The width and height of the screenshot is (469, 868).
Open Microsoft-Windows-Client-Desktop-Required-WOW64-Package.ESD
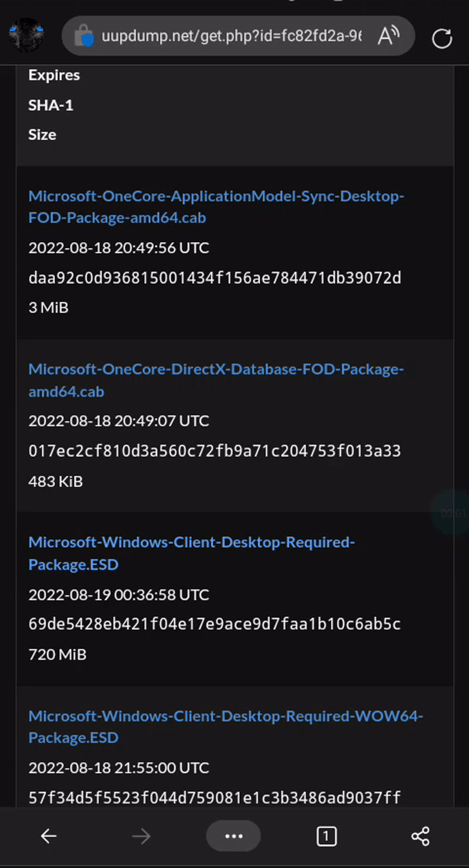(x=225, y=727)
